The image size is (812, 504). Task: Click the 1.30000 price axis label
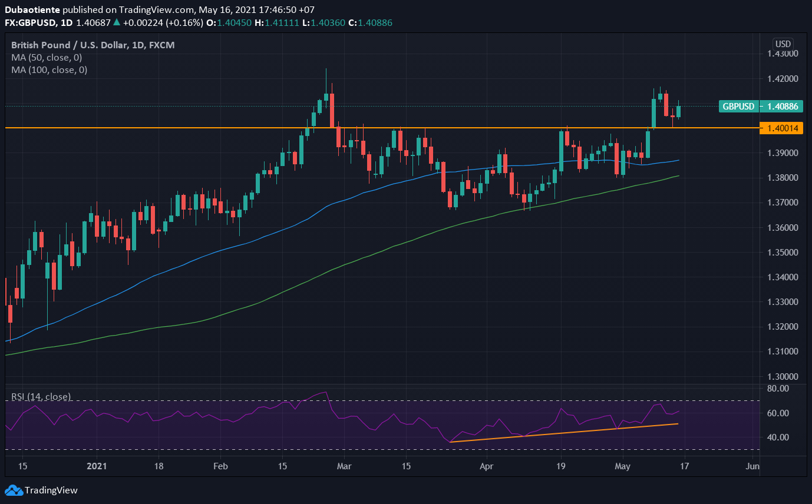783,377
